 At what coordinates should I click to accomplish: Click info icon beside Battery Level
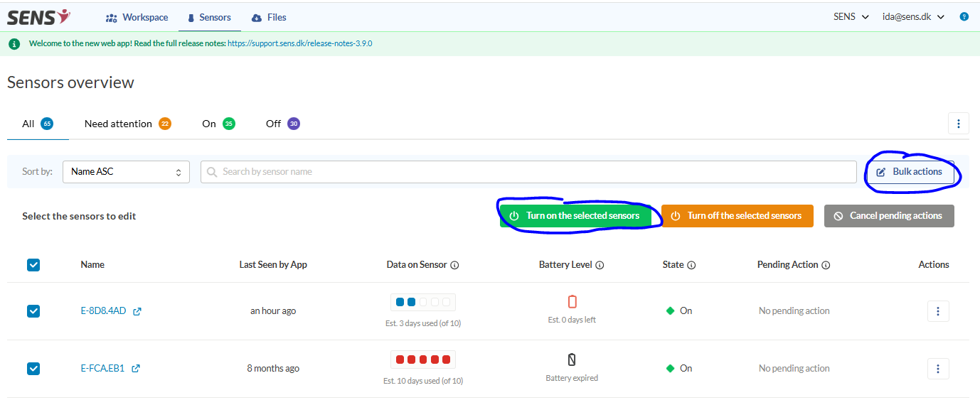pyautogui.click(x=600, y=265)
